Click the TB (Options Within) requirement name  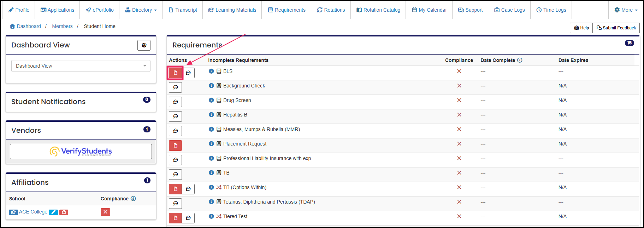[245, 187]
